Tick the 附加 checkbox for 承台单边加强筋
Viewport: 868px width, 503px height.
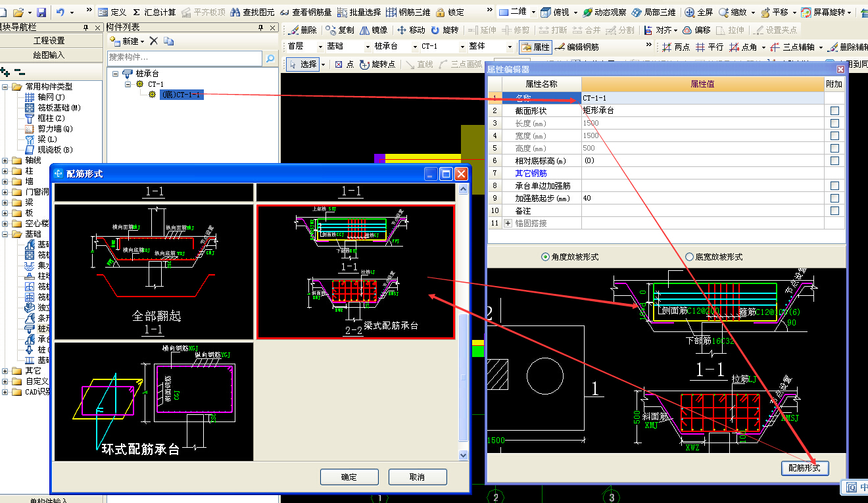click(834, 185)
